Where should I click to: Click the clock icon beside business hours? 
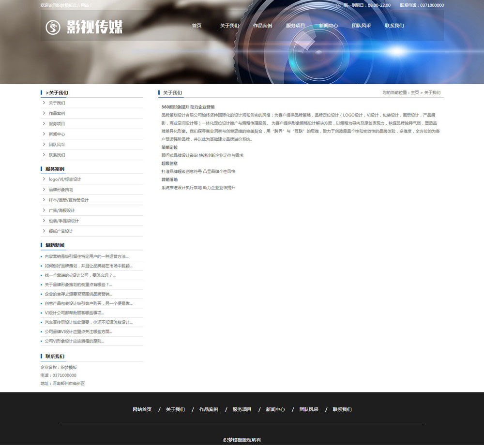pos(338,5)
